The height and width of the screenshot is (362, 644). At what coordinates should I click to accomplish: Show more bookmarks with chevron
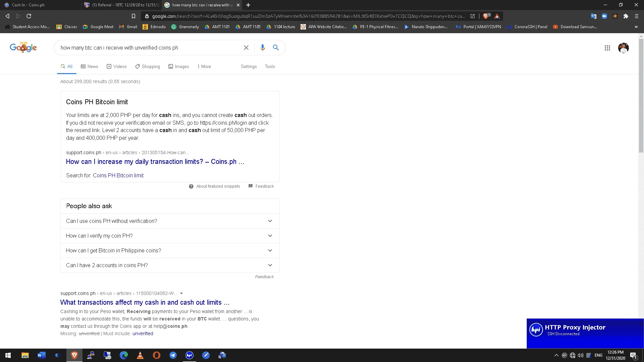[x=636, y=27]
